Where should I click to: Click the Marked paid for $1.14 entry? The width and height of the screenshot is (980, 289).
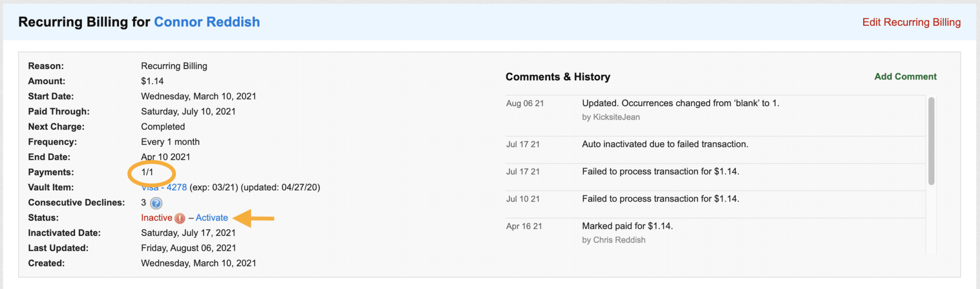(627, 226)
